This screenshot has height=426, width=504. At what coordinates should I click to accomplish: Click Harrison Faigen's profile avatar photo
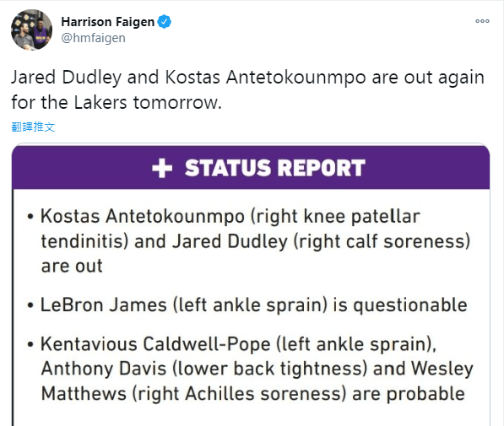(31, 30)
